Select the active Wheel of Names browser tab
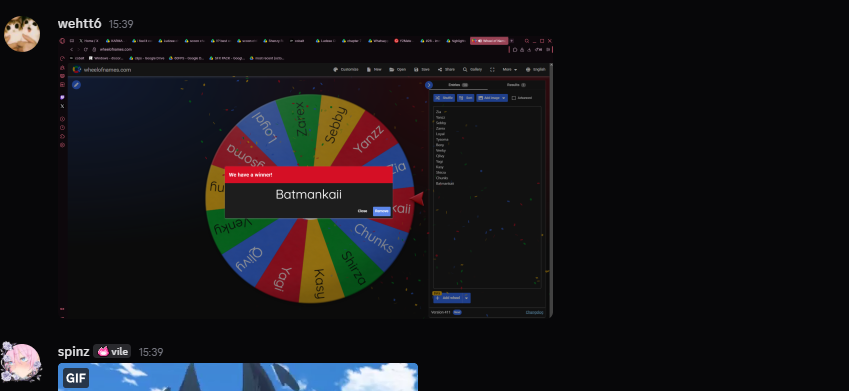Viewport: 849px width, 391px height. coord(489,41)
